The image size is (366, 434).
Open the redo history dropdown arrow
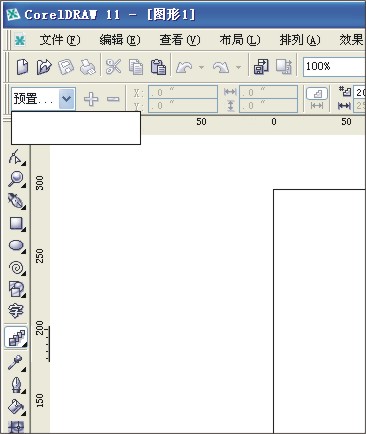pyautogui.click(x=238, y=67)
